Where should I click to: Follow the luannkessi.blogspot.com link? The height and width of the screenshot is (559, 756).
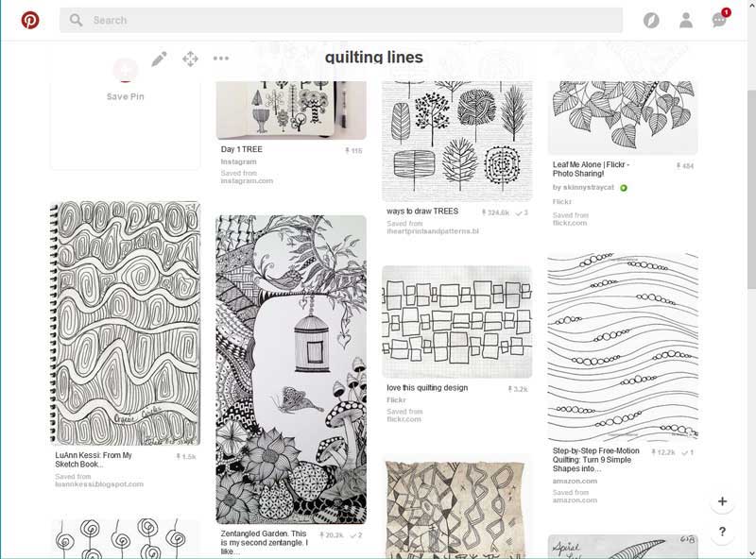(99, 484)
